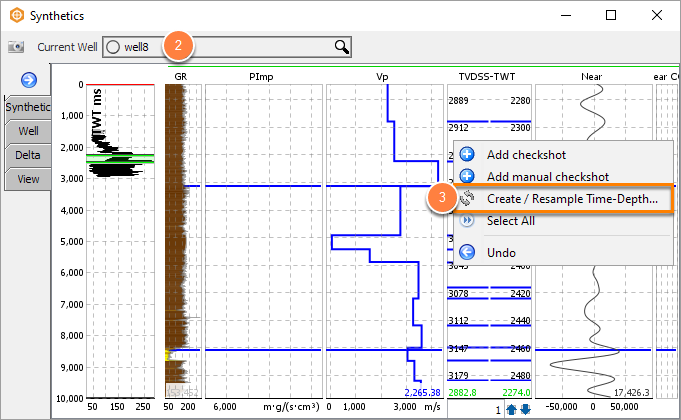Choose Add checkshot from context menu
Screen dimensions: 681x420
click(x=563, y=155)
